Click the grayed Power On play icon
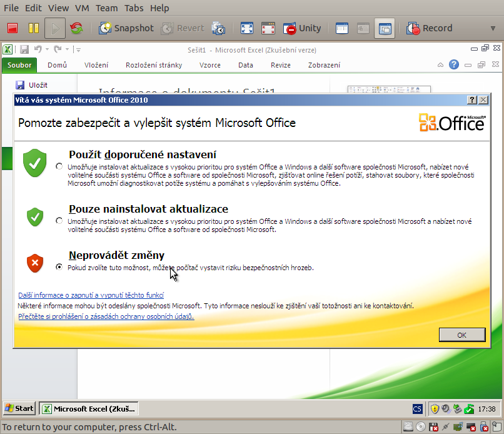Image resolution: width=504 pixels, height=434 pixels. (x=55, y=28)
